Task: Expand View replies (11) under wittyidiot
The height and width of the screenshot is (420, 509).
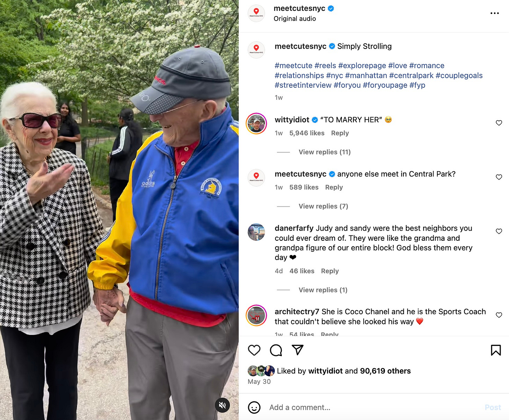Action: coord(324,152)
